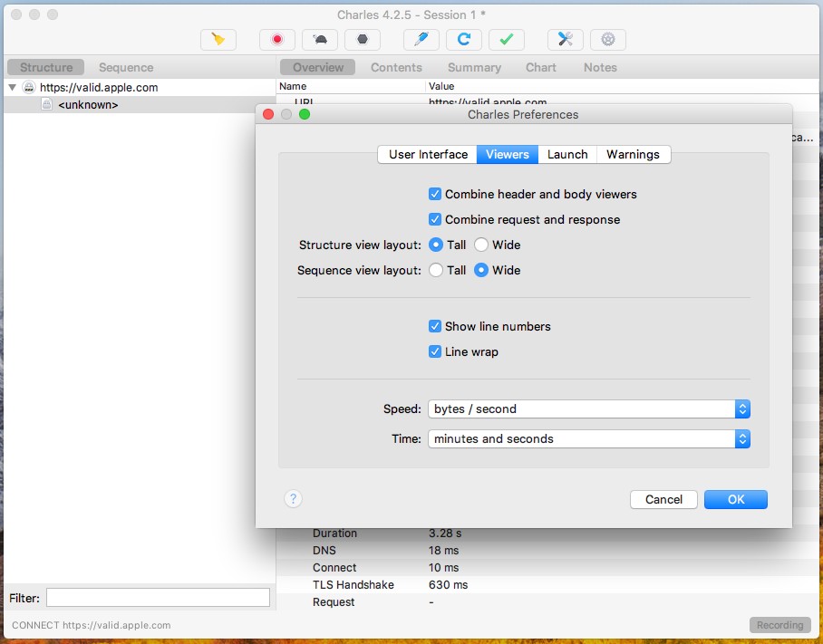The width and height of the screenshot is (823, 644).
Task: Open the Speed units dropdown
Action: (589, 409)
